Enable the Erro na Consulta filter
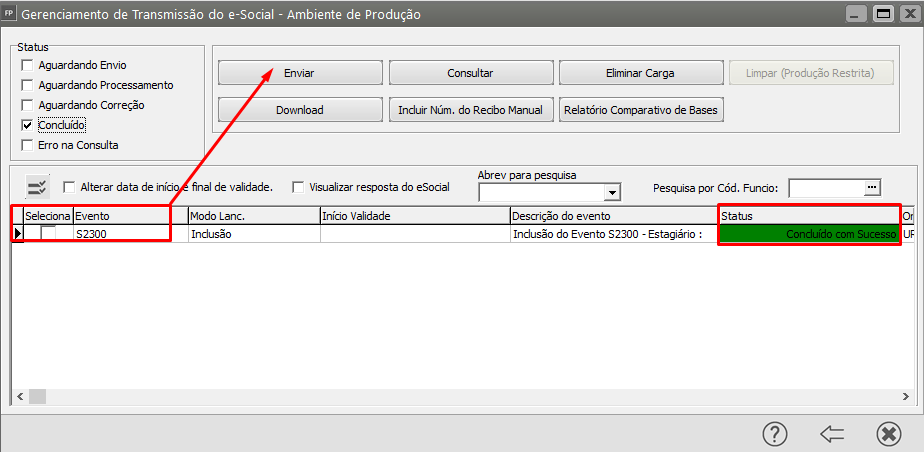Viewport: 924px width, 452px height. [x=27, y=145]
